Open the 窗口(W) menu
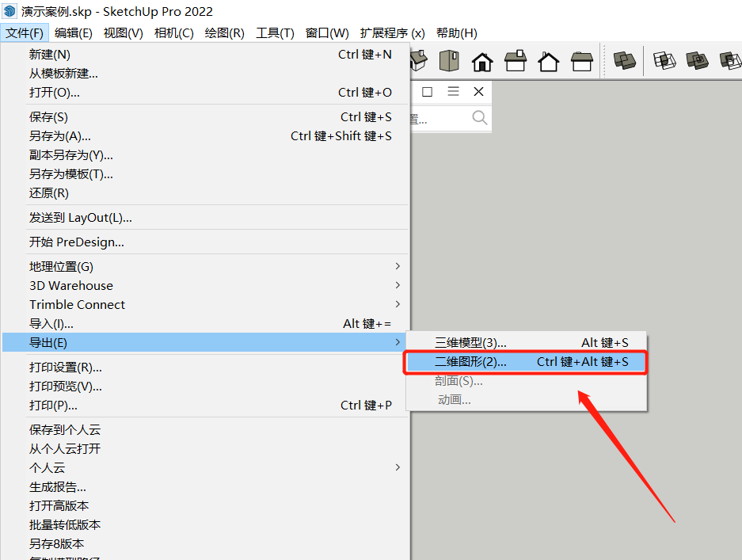This screenshot has width=742, height=560. coord(327,33)
